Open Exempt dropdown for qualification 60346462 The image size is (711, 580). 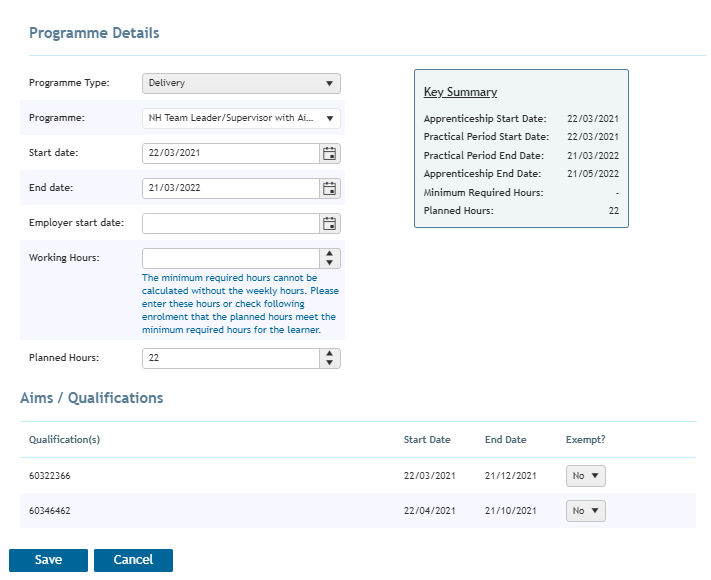[585, 511]
